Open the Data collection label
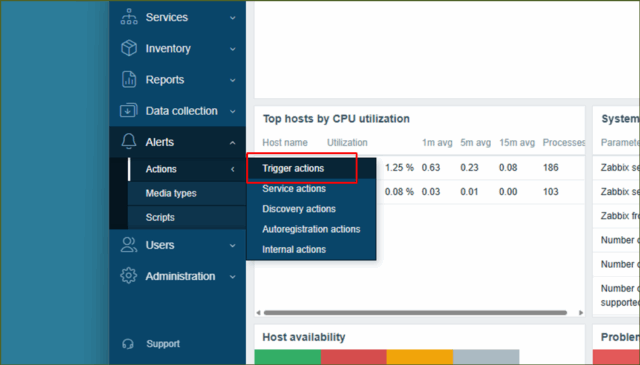The image size is (640, 365). [x=182, y=111]
